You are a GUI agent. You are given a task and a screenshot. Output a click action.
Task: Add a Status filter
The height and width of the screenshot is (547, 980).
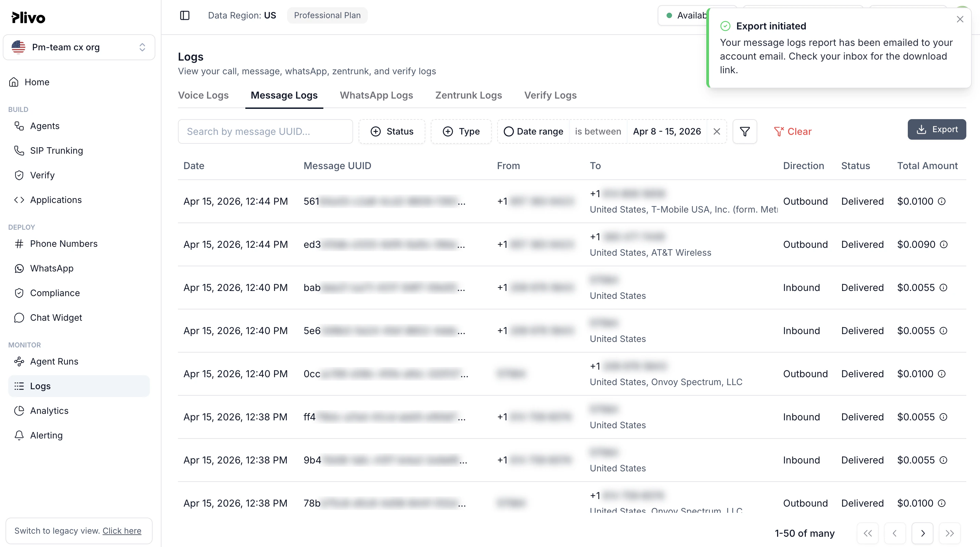tap(392, 132)
